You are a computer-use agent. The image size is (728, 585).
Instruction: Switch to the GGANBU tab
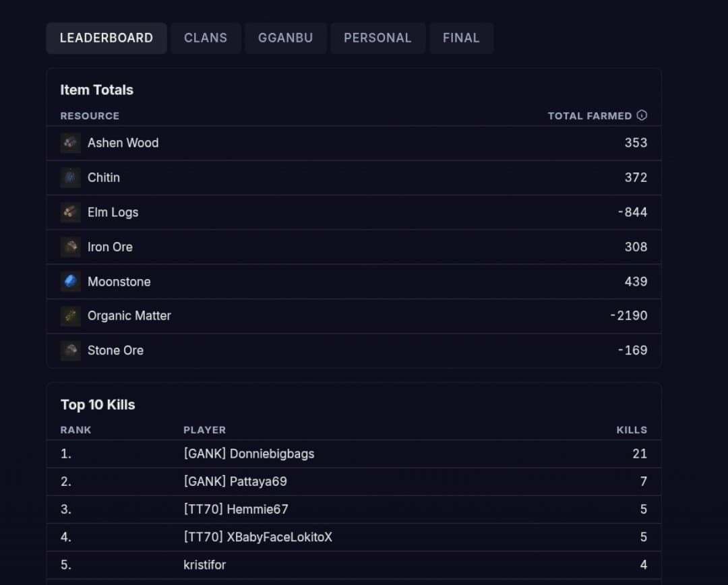(285, 38)
